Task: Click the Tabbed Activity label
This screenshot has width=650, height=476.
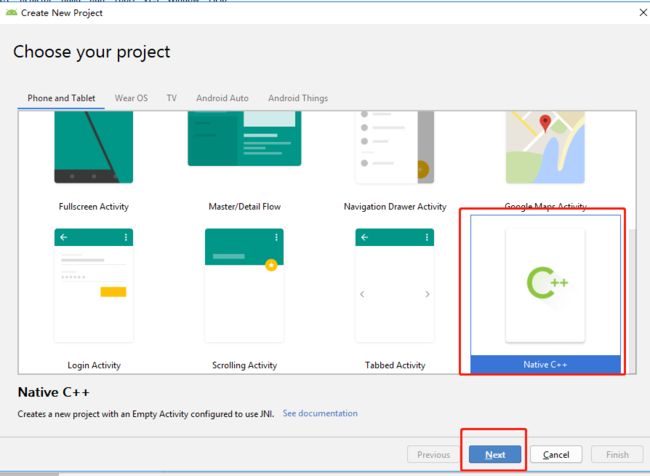Action: pos(395,365)
